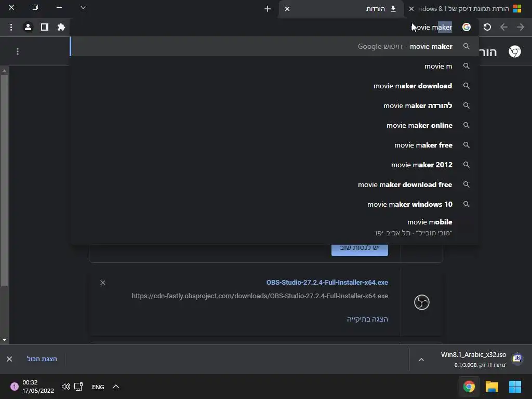
Task: Open the Chrome three-dot menu
Action: pyautogui.click(x=11, y=27)
